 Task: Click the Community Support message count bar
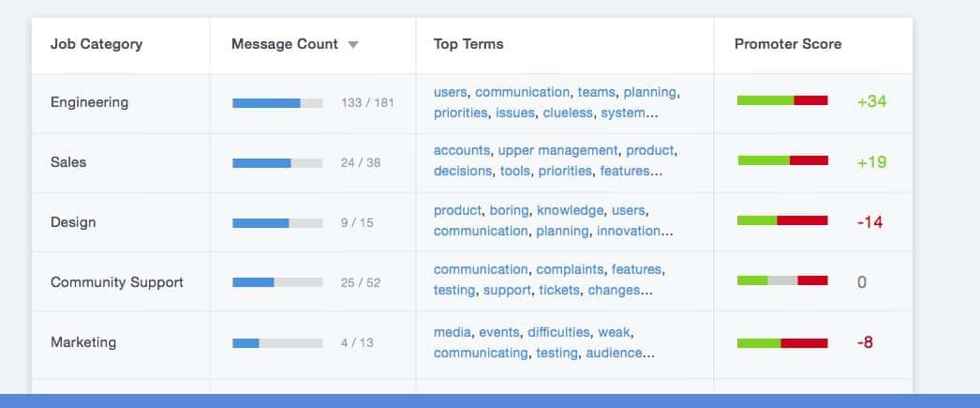tap(277, 283)
